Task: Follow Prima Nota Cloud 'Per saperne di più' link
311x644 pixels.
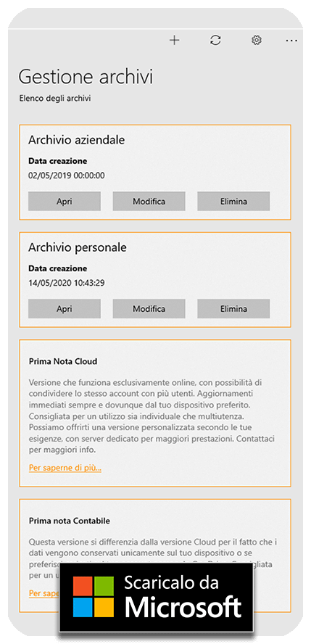Action: (x=65, y=468)
